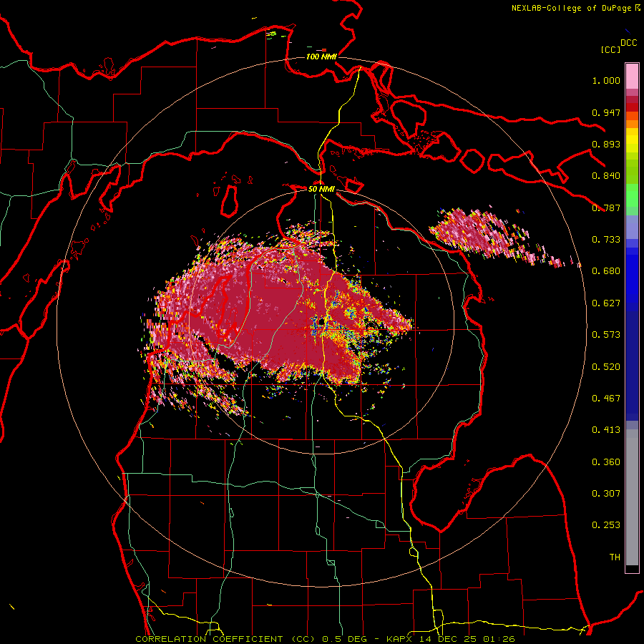The width and height of the screenshot is (644, 644).
Task: Pick the bright green color bar segment
Action: [632, 195]
